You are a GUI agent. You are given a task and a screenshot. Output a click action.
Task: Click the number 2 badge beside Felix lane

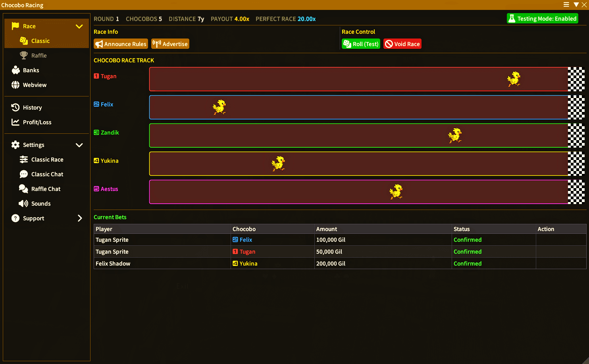[96, 104]
